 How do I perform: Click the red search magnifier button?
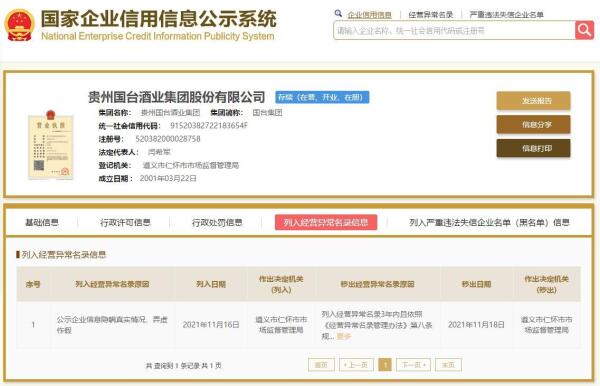pyautogui.click(x=584, y=30)
